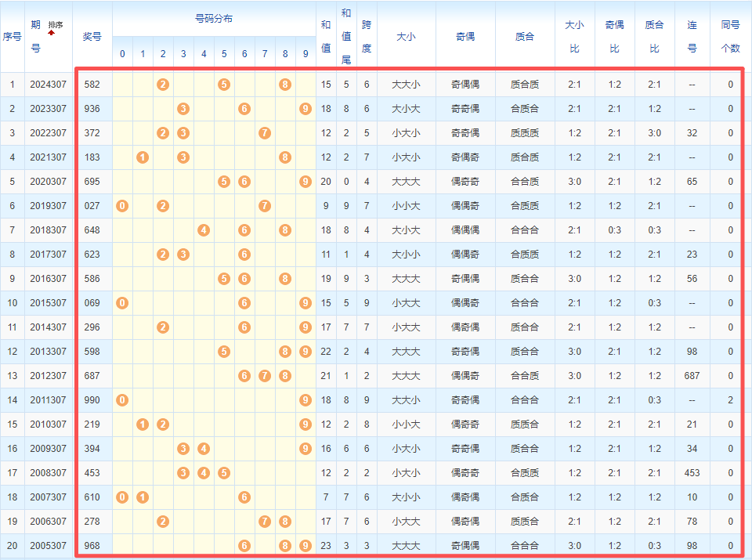Screen dimensions: 752x560
Task: Click the orange ball 4 in row 2009307
Action: [x=204, y=449]
